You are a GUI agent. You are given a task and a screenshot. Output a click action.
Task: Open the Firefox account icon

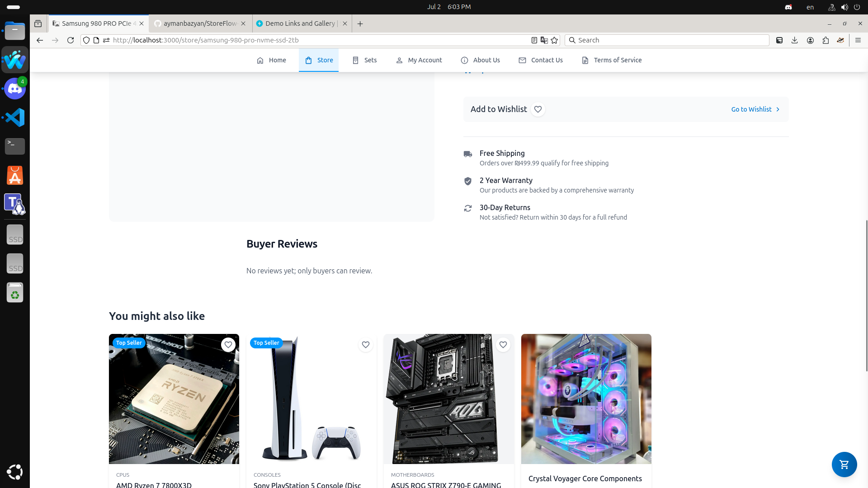[810, 40]
